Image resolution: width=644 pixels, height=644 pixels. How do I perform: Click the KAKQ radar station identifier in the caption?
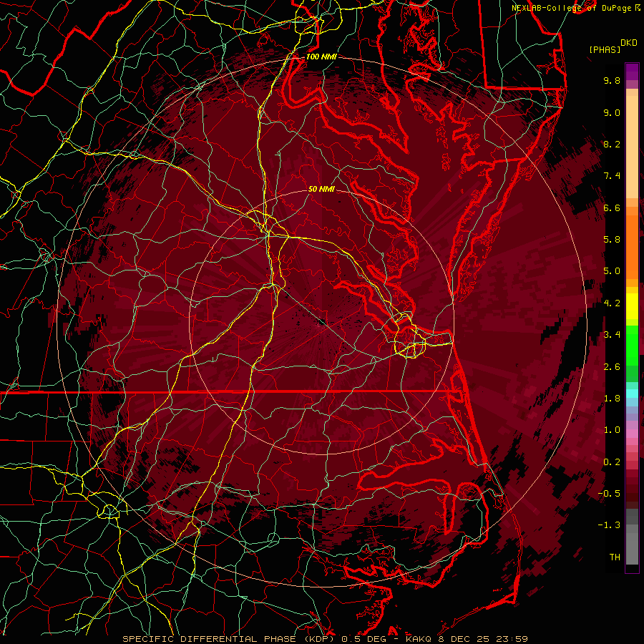click(x=419, y=639)
